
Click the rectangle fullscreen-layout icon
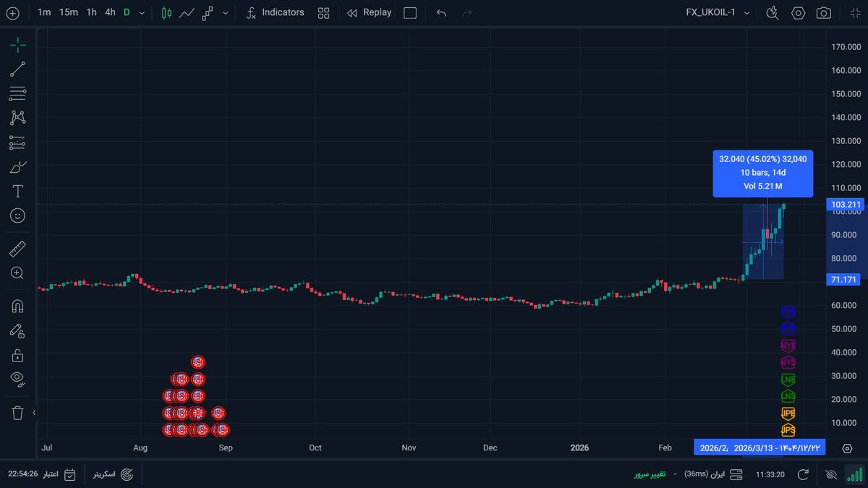410,13
